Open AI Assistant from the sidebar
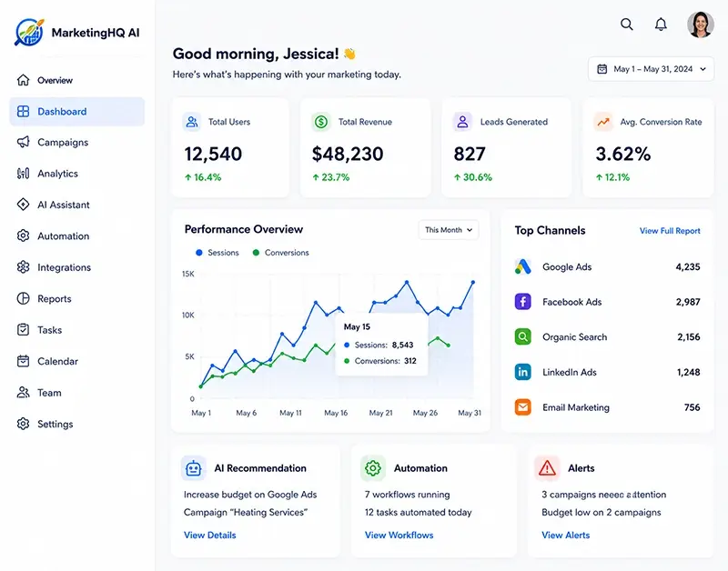 (x=63, y=205)
